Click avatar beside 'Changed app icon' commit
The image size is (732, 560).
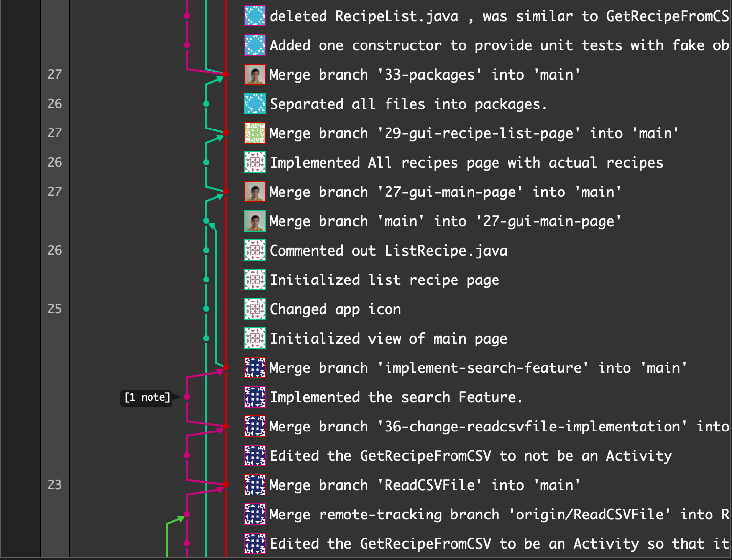(255, 309)
